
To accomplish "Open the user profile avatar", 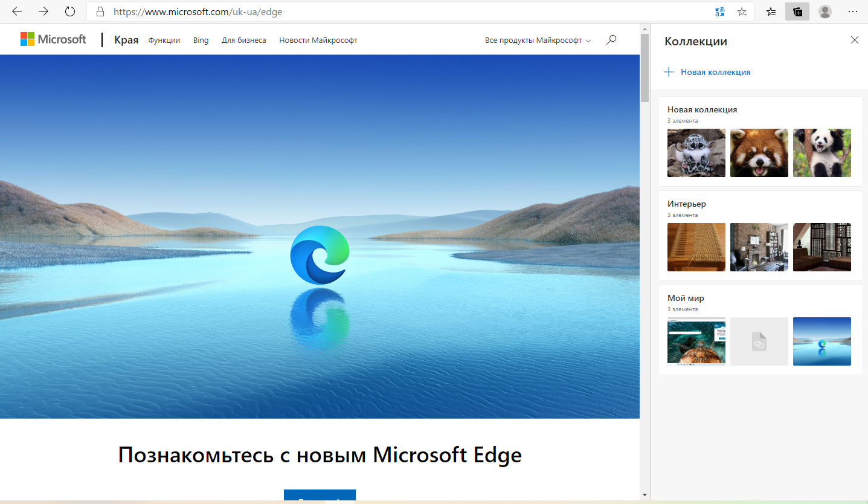I will (825, 11).
